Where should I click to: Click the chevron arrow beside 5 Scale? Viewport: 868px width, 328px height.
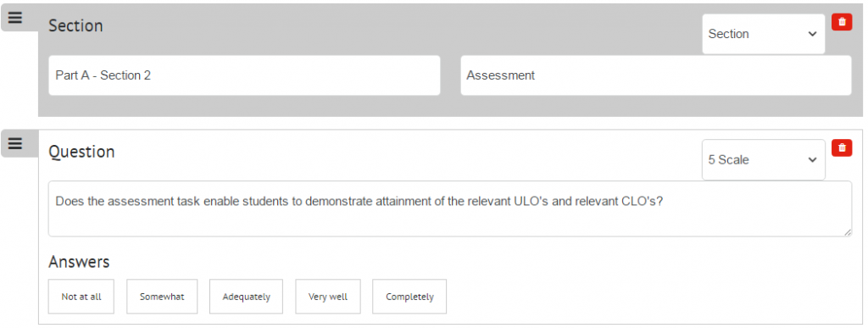[x=812, y=160]
